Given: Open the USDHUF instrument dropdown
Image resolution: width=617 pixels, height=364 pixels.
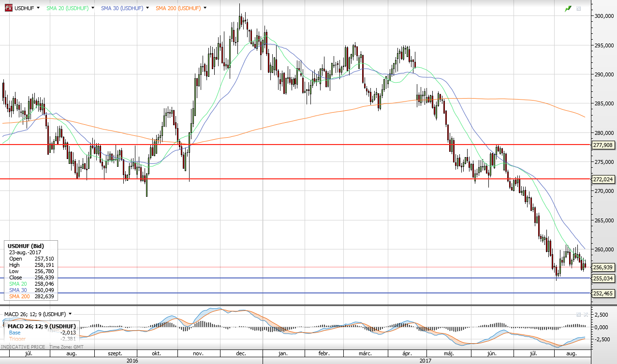Looking at the screenshot, I should tap(38, 8).
